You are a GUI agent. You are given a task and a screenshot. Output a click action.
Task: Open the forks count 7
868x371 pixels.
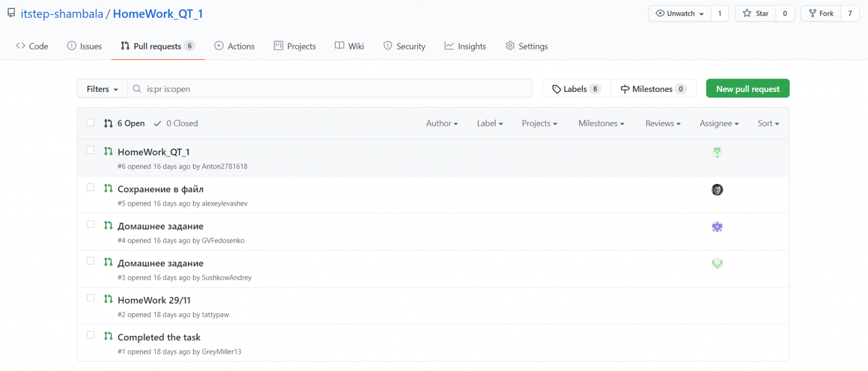(850, 13)
